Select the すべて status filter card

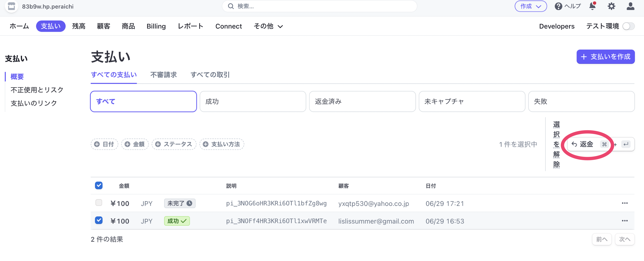click(x=143, y=101)
